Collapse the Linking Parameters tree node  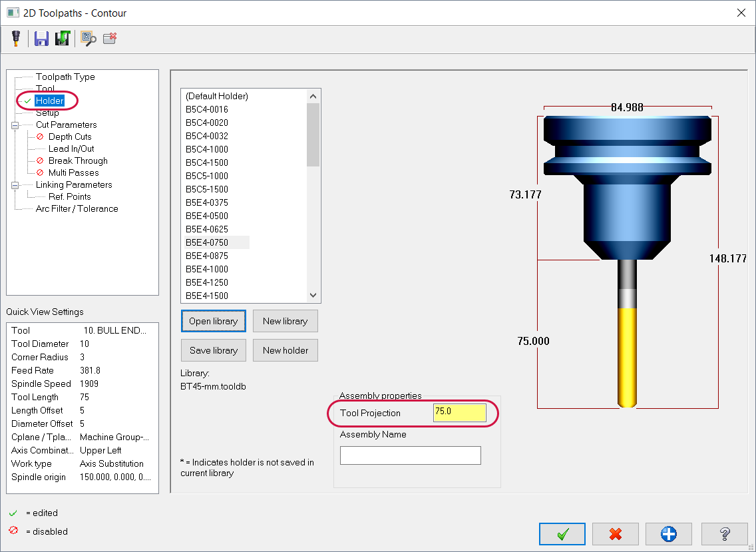coord(15,185)
